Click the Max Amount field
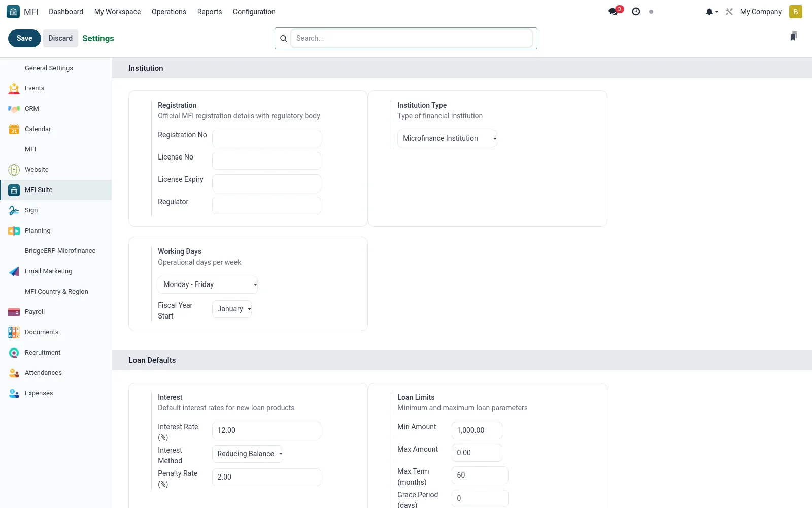This screenshot has width=812, height=508. [477, 453]
